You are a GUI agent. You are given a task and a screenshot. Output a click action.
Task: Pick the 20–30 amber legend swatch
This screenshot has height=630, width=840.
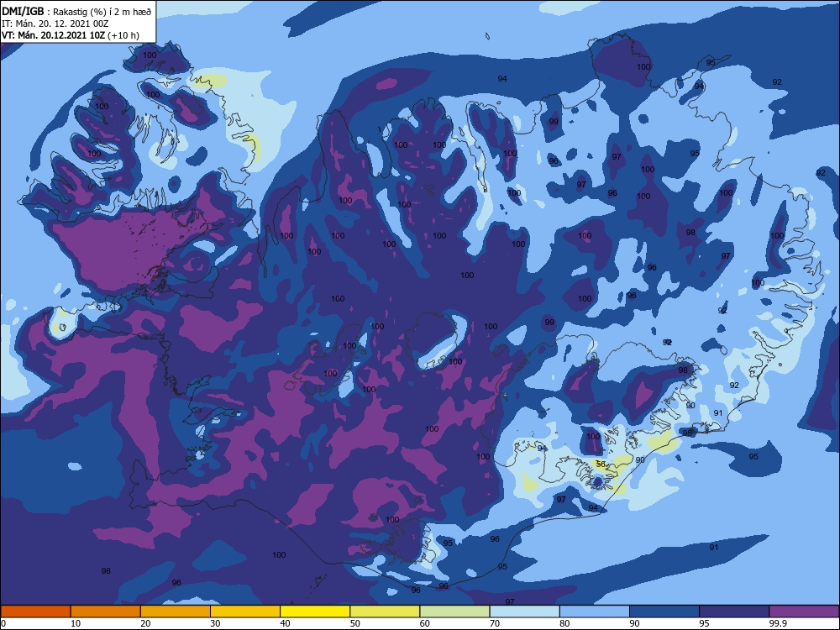(176, 612)
